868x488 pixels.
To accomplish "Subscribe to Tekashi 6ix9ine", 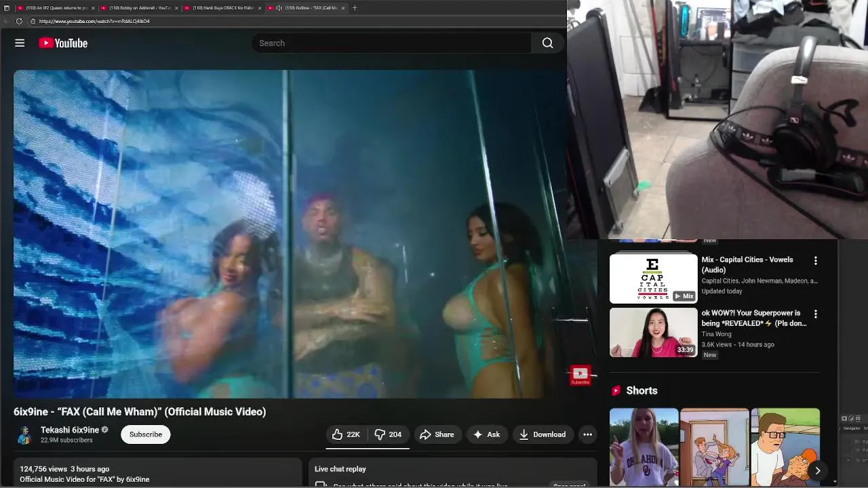I will tap(146, 434).
